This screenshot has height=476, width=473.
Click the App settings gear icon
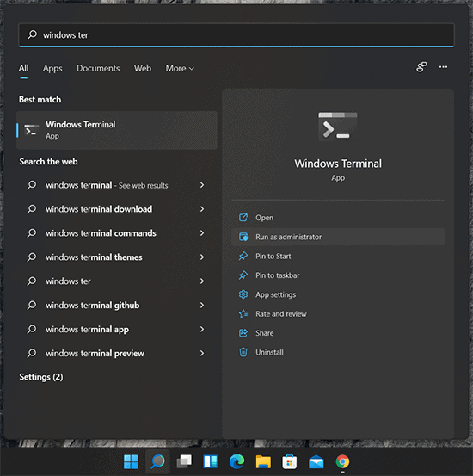point(243,294)
